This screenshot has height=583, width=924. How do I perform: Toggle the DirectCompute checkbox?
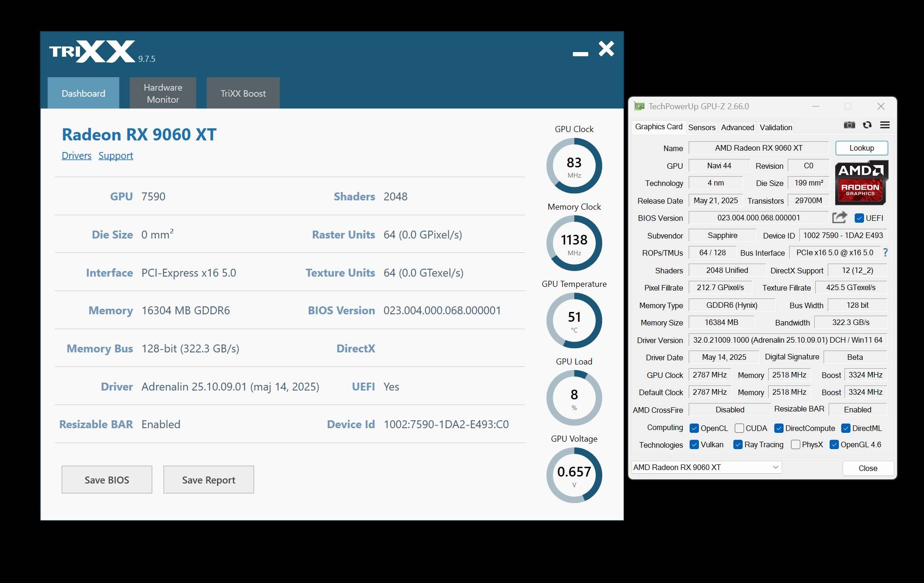pyautogui.click(x=778, y=428)
